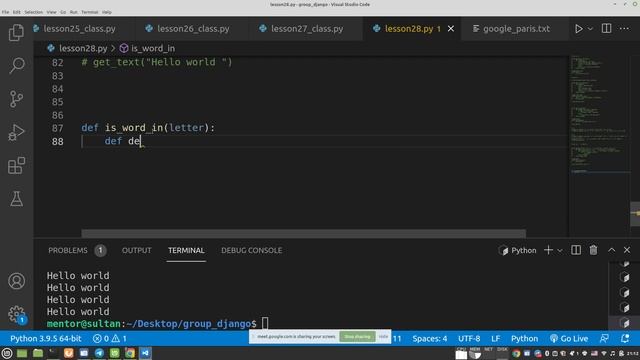
Task: Open the feedback icon in status bar
Action: pos(604,338)
